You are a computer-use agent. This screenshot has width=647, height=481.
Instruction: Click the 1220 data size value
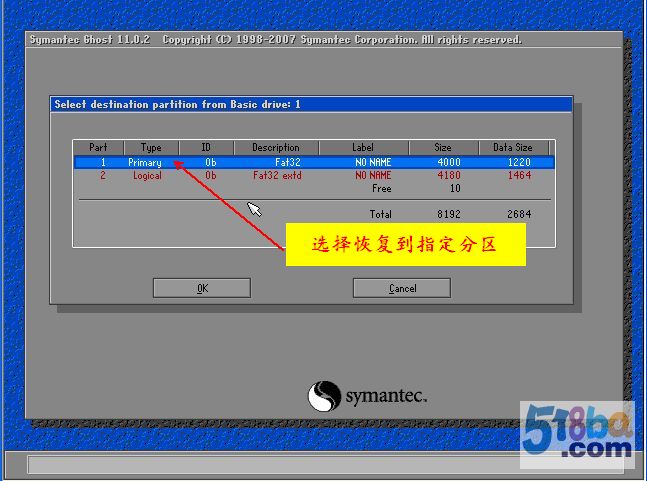519,162
